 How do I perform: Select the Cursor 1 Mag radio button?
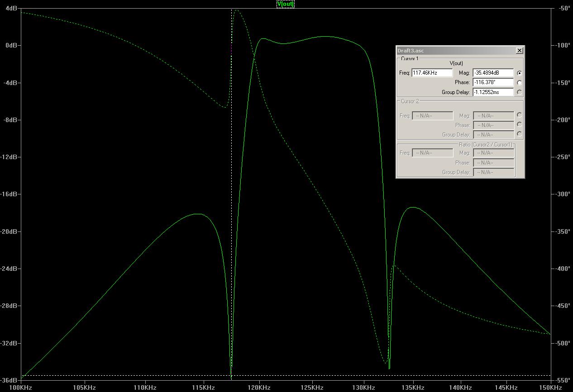(519, 73)
